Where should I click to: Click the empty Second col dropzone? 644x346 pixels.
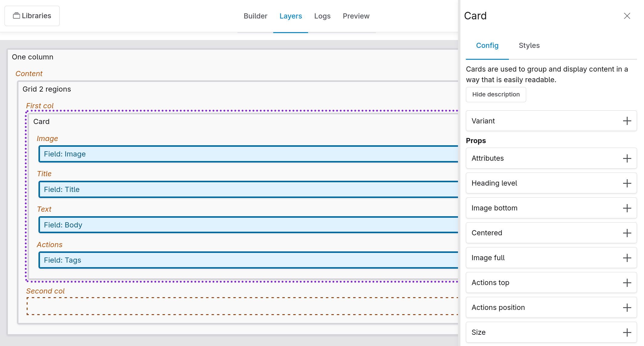pyautogui.click(x=242, y=306)
